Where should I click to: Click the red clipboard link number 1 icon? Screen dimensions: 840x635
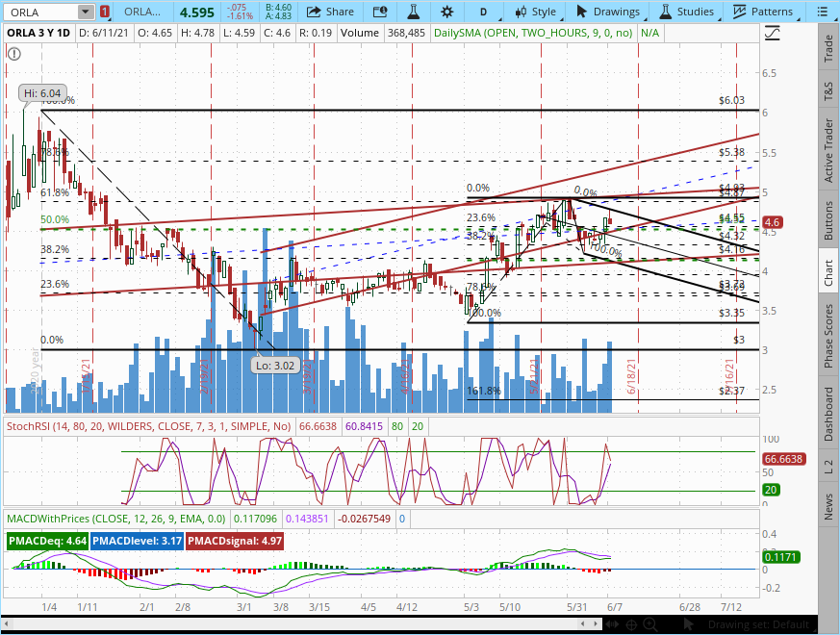(x=104, y=12)
